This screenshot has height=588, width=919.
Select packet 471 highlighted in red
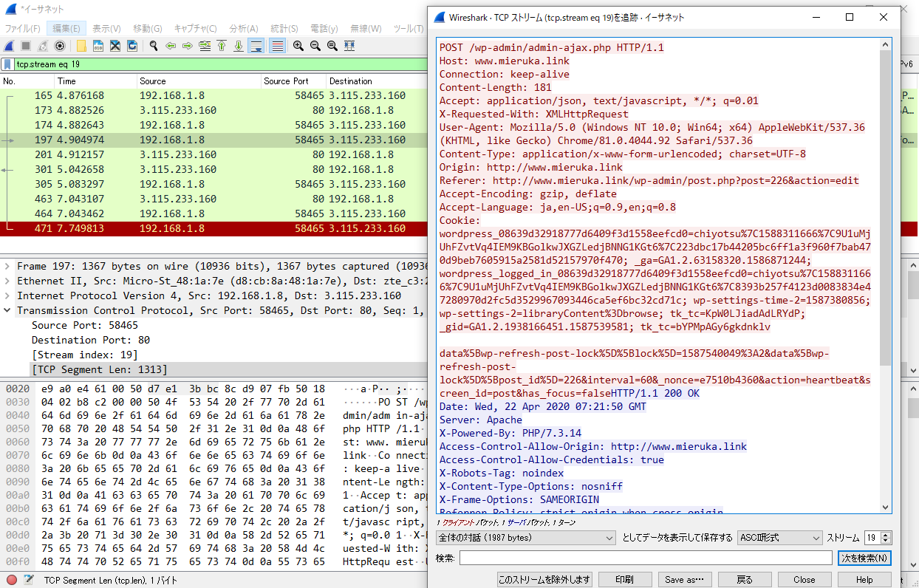[214, 228]
